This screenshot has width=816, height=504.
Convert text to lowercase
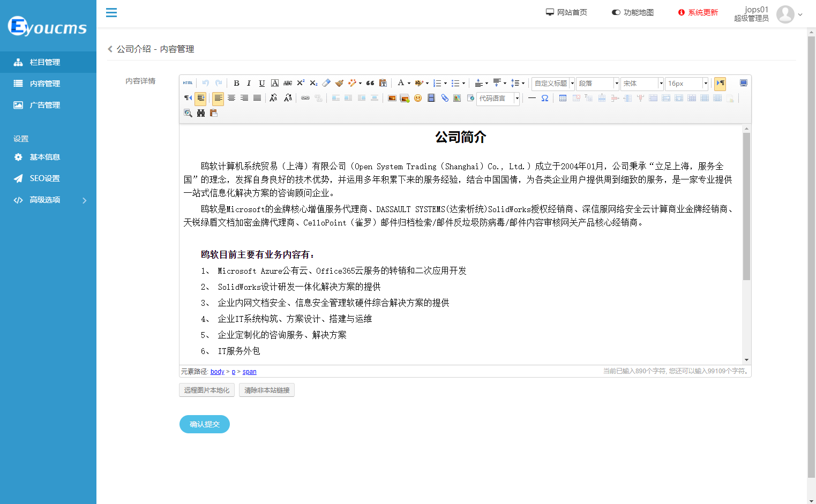coord(288,98)
